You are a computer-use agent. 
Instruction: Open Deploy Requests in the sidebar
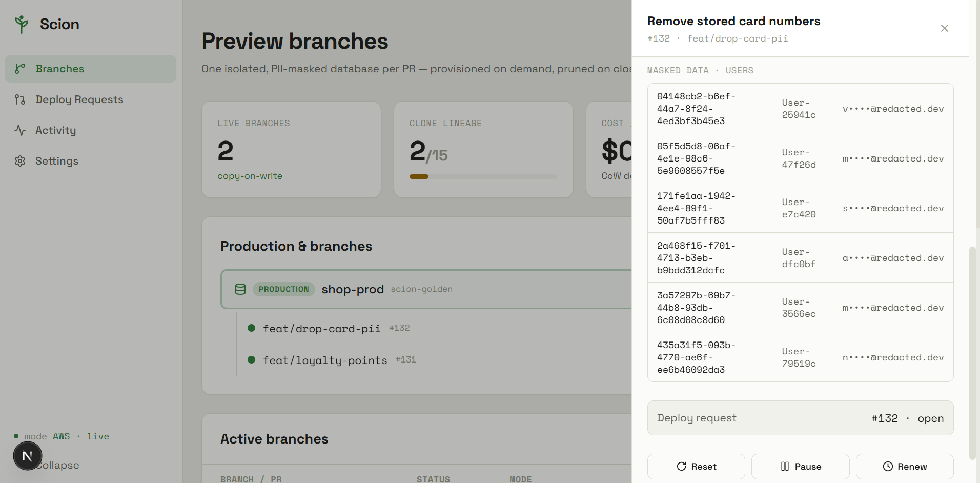pyautogui.click(x=90, y=99)
